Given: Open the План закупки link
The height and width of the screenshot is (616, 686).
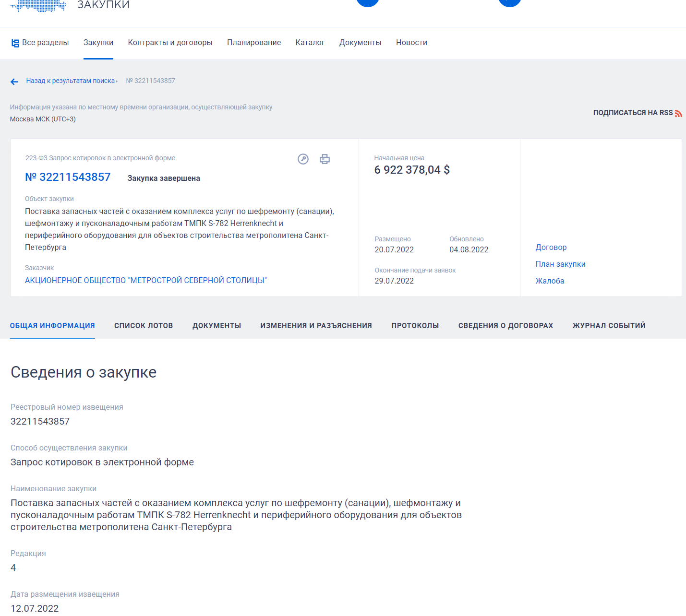Looking at the screenshot, I should pyautogui.click(x=560, y=264).
